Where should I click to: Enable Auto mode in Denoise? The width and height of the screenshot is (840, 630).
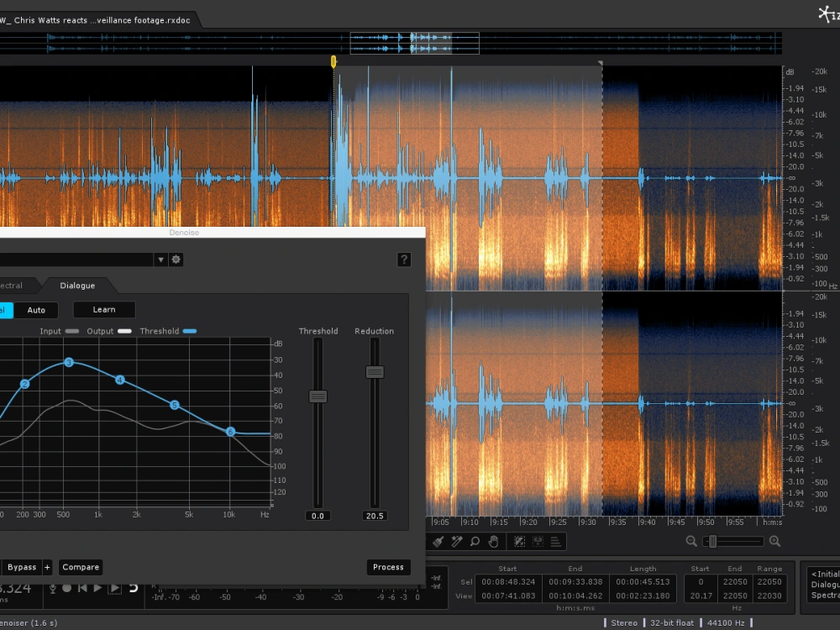pos(36,310)
